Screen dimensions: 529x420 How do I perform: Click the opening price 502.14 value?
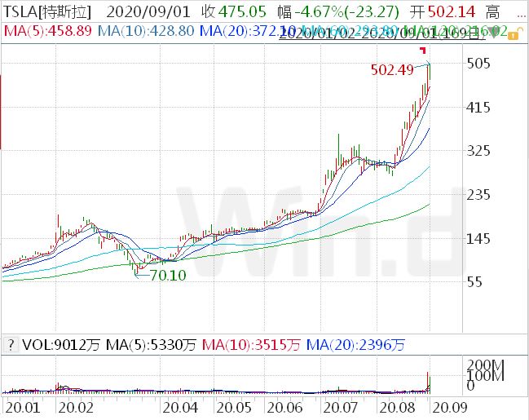tap(452, 12)
